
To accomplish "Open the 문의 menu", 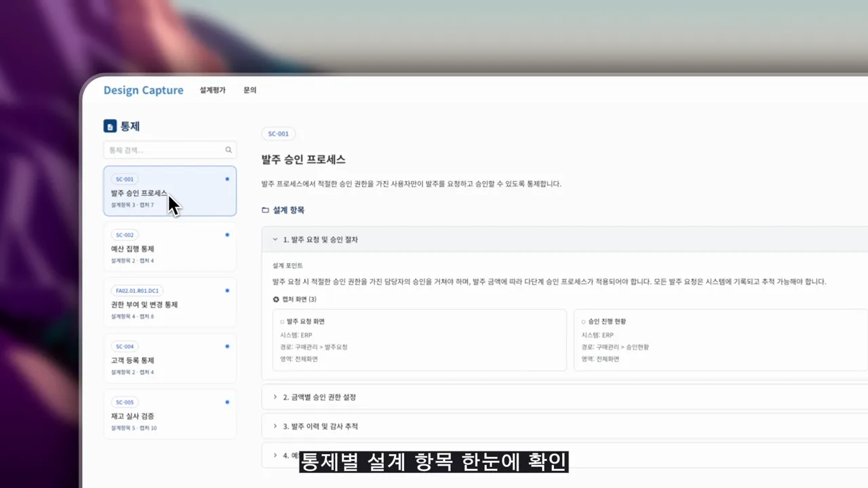I will [250, 90].
